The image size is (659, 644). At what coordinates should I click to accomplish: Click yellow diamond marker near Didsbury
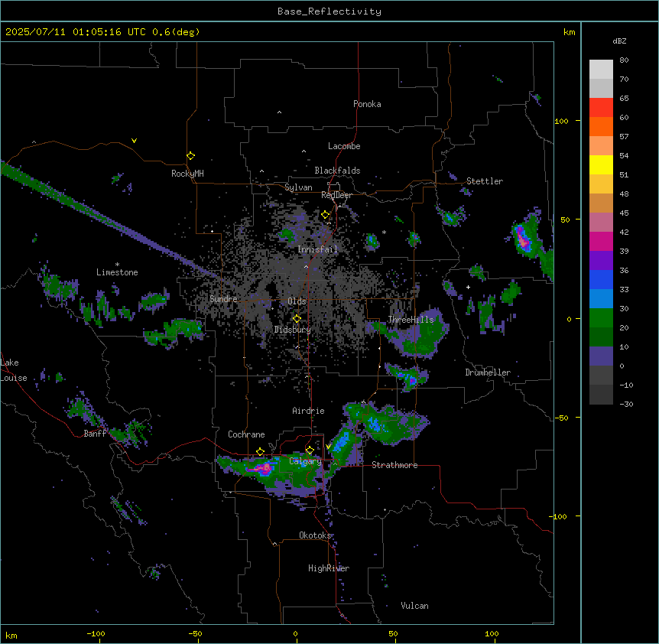tap(297, 319)
